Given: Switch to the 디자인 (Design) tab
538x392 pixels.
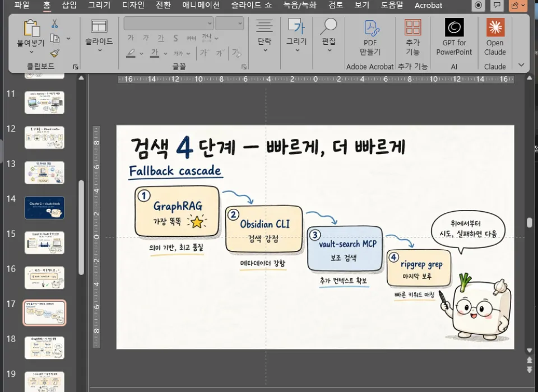Looking at the screenshot, I should click(x=133, y=5).
